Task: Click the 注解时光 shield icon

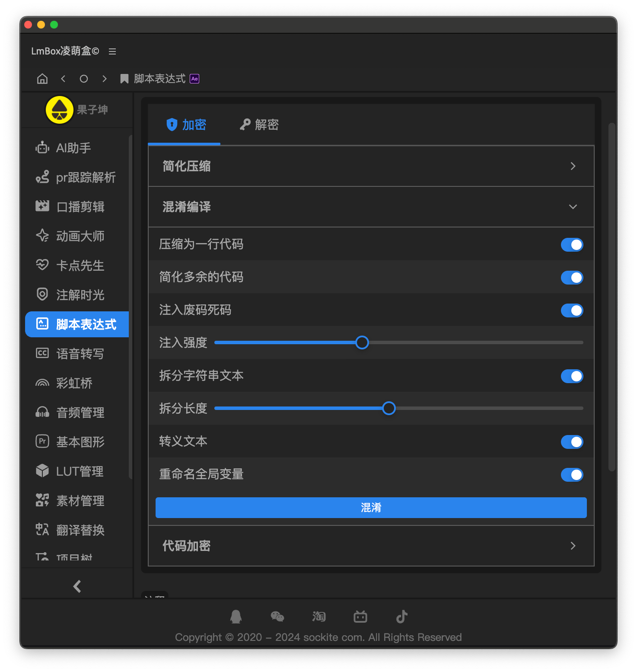Action: point(42,294)
